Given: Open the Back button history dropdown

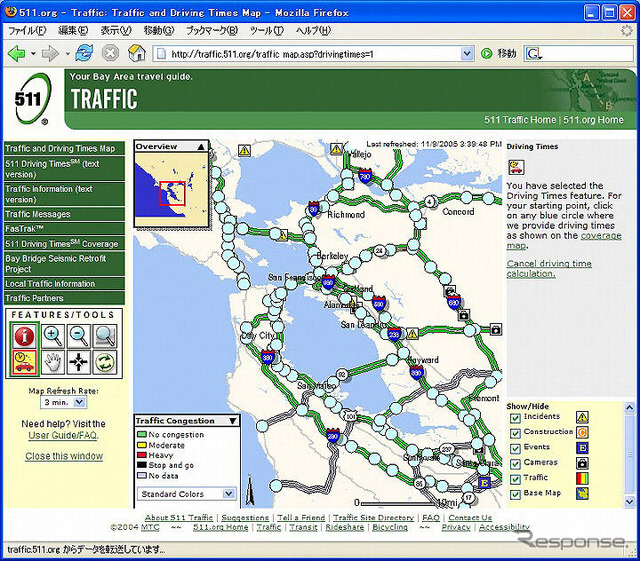Looking at the screenshot, I should pyautogui.click(x=33, y=53).
